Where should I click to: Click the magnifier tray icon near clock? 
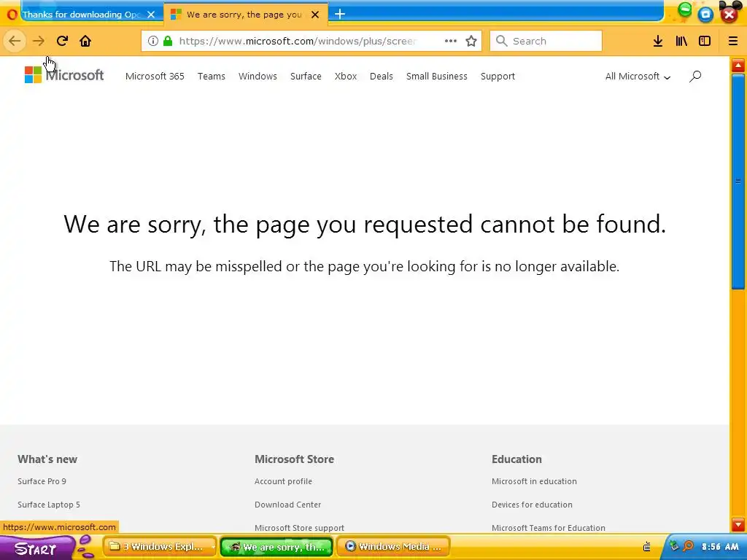tap(688, 546)
